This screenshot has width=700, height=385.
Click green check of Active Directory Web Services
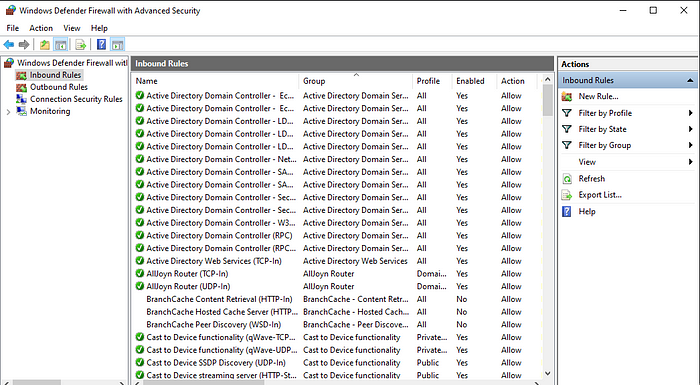point(140,261)
